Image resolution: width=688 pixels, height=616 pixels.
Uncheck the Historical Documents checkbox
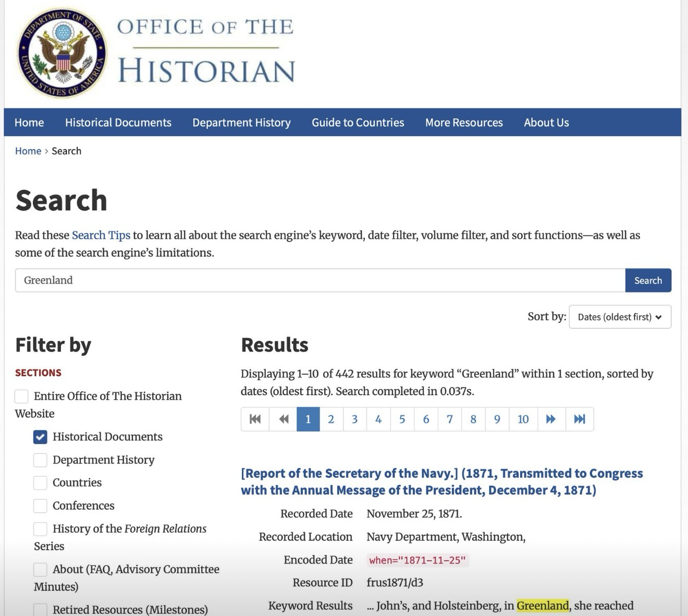40,437
